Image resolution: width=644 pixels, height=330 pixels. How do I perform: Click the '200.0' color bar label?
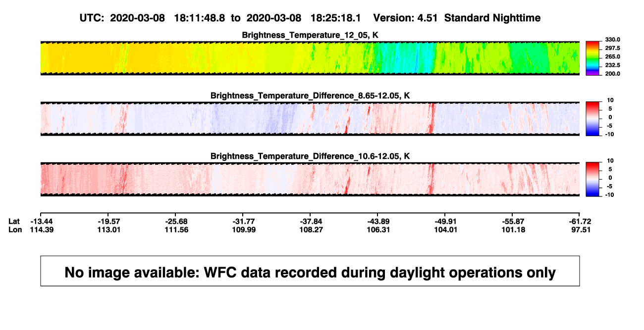pos(612,73)
